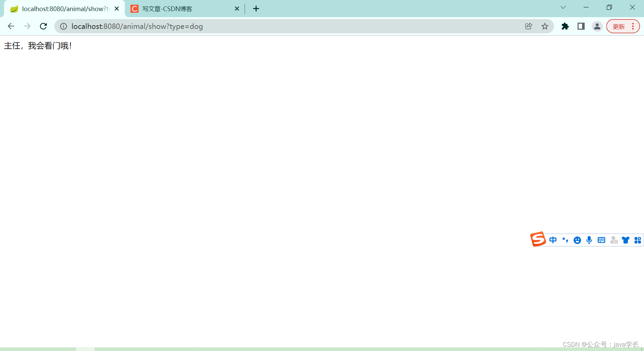Screen dimensions: 644x351
Task: Open Sogou account login icon
Action: pyautogui.click(x=614, y=240)
